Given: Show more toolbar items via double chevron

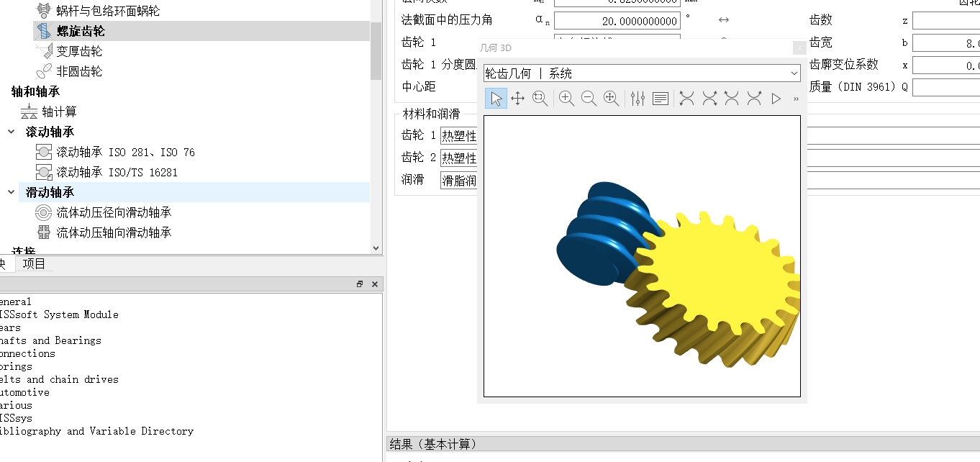Looking at the screenshot, I should tap(796, 99).
